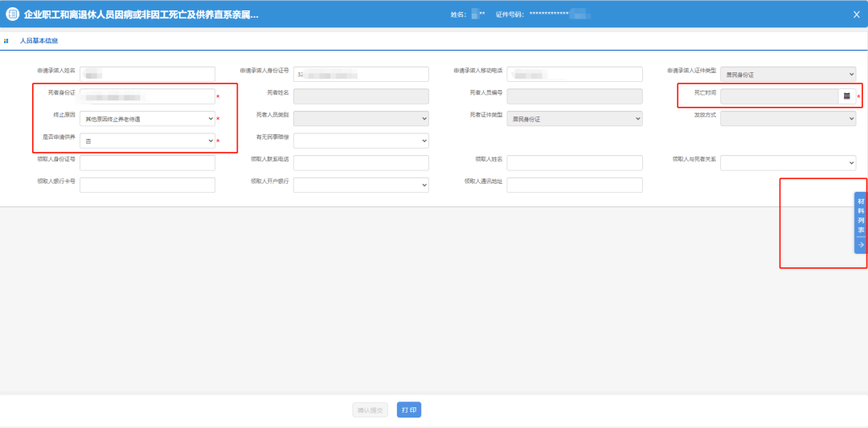Open the 领取人与死者关系 dropdown

tap(788, 162)
